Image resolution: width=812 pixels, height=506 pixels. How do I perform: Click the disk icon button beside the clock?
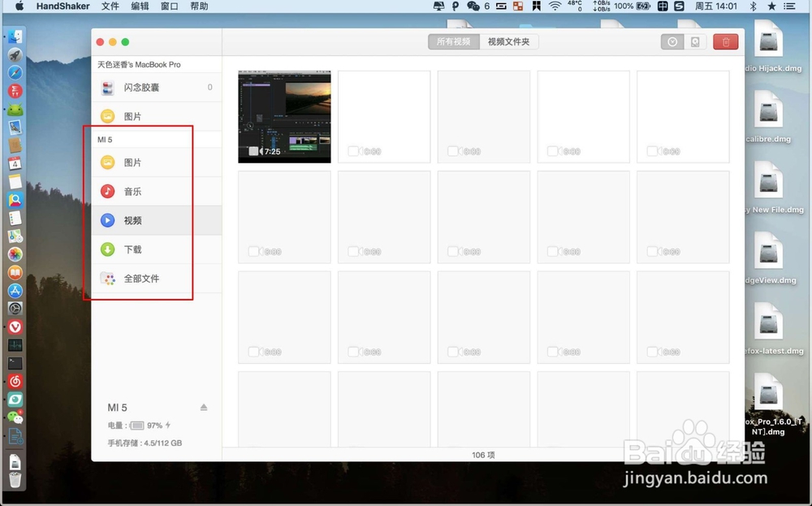[x=695, y=42]
